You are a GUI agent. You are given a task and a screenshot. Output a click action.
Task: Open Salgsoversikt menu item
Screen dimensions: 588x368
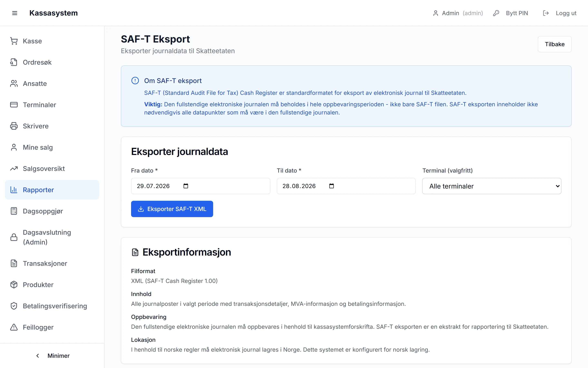52,168
